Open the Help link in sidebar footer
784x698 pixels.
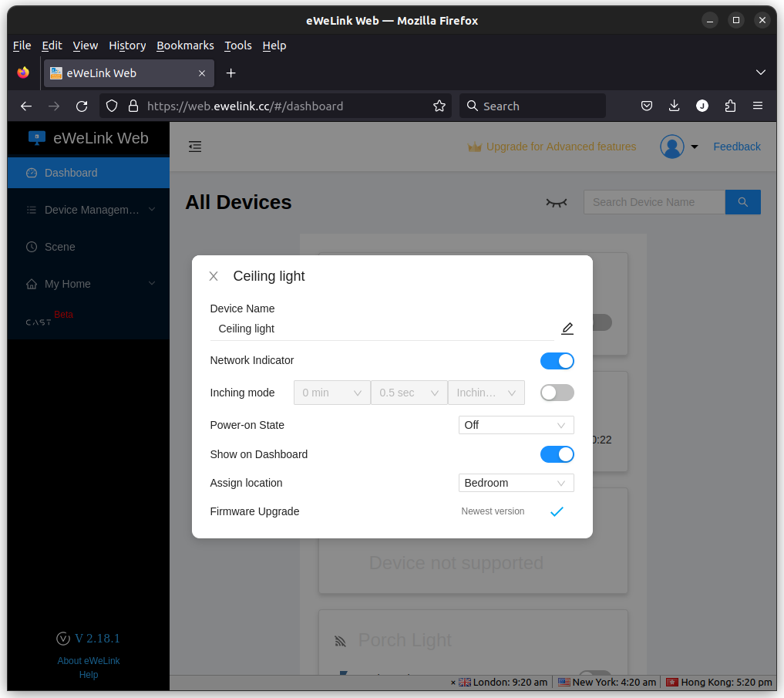pos(89,675)
